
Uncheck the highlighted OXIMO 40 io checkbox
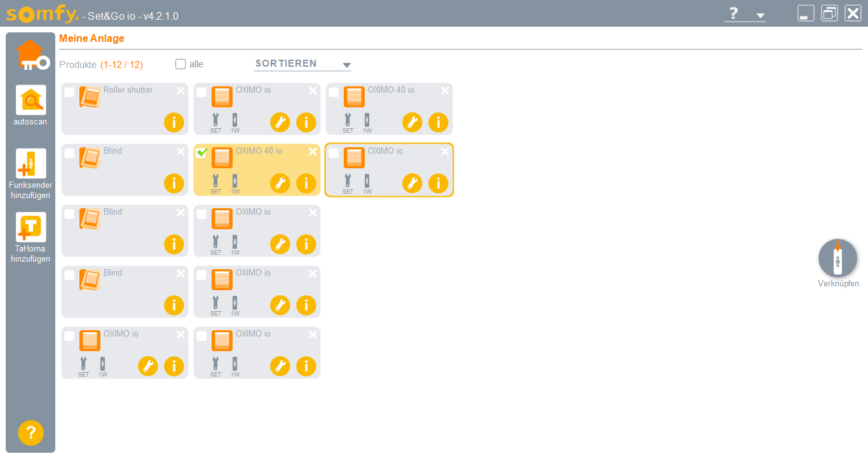tap(201, 153)
